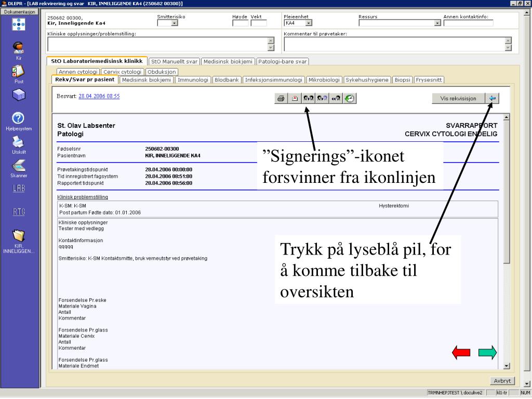Select the Sykehushygiene tab
The height and width of the screenshot is (399, 532).
pos(367,79)
